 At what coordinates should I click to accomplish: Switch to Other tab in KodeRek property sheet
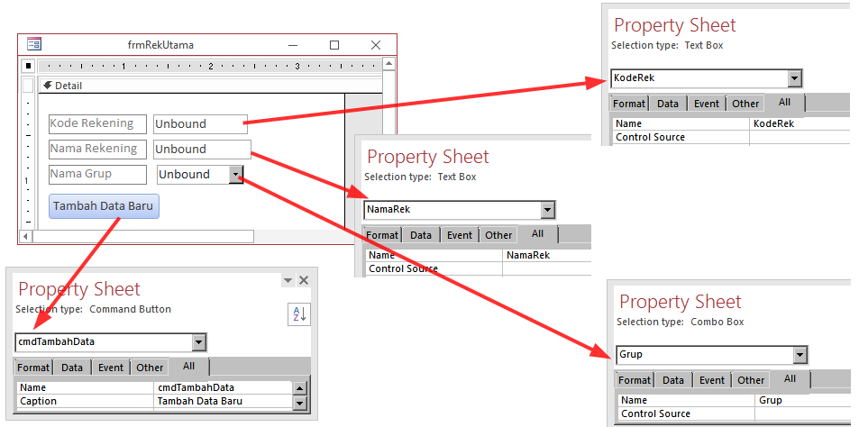click(745, 104)
